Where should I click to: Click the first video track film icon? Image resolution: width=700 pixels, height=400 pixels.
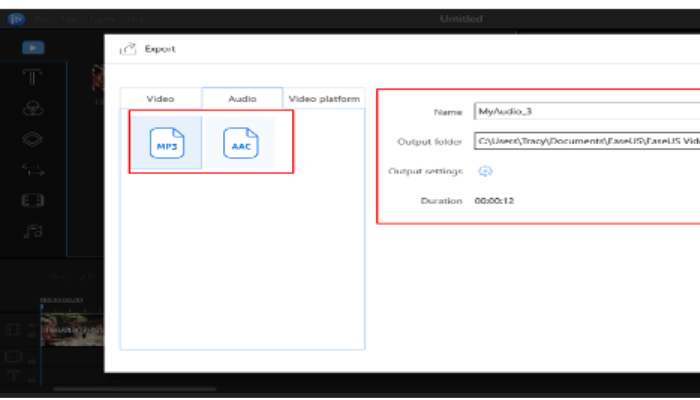13,330
